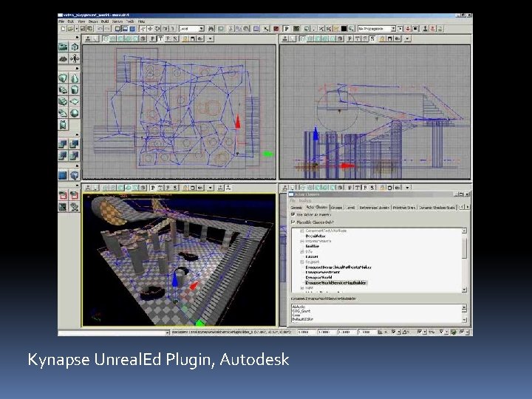This screenshot has width=532, height=399.
Task: Open the side viewport toolbar options arrow
Action: pyautogui.click(x=407, y=38)
